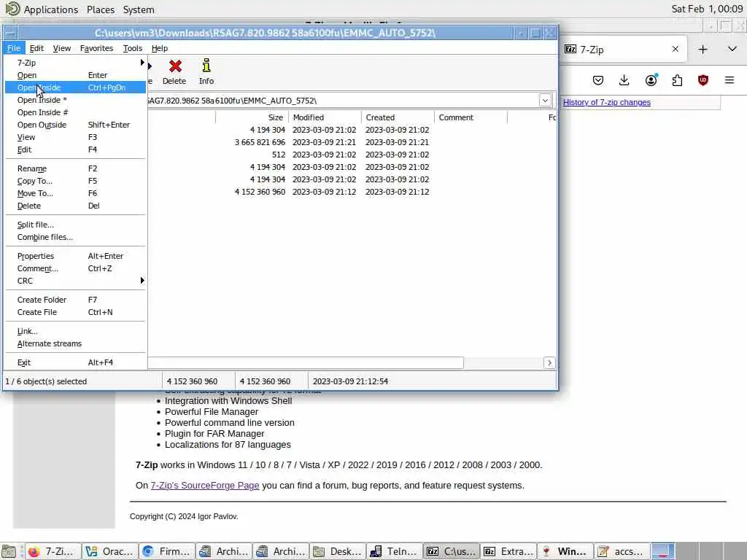Switch to the accs text editor taskbar item
The width and height of the screenshot is (747, 560).
[622, 551]
